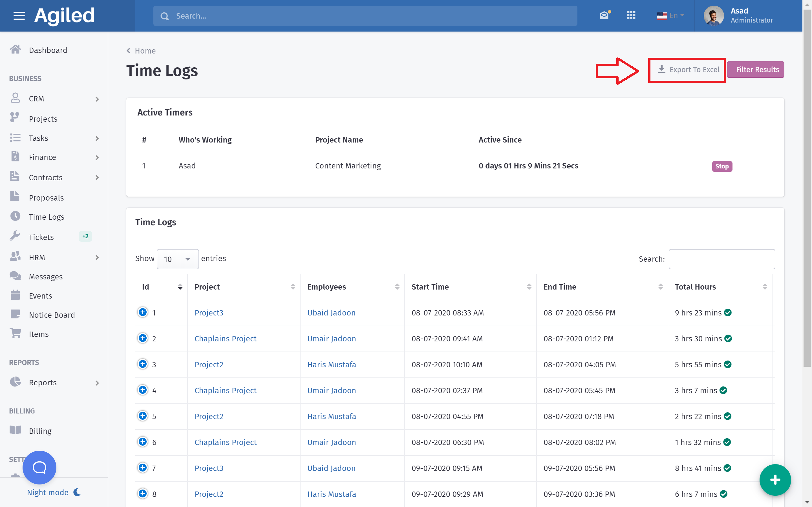Click the green plus floating button
Screen dimensions: 812x507
775,480
